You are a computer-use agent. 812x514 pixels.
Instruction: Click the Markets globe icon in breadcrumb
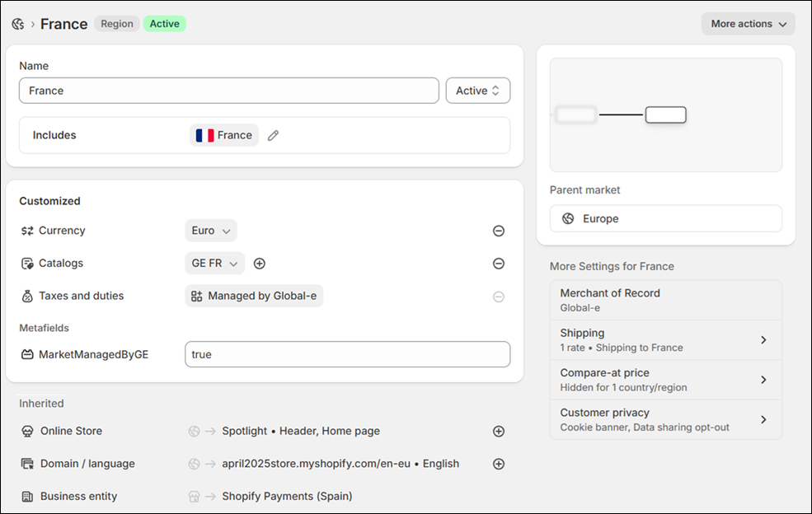click(x=17, y=24)
